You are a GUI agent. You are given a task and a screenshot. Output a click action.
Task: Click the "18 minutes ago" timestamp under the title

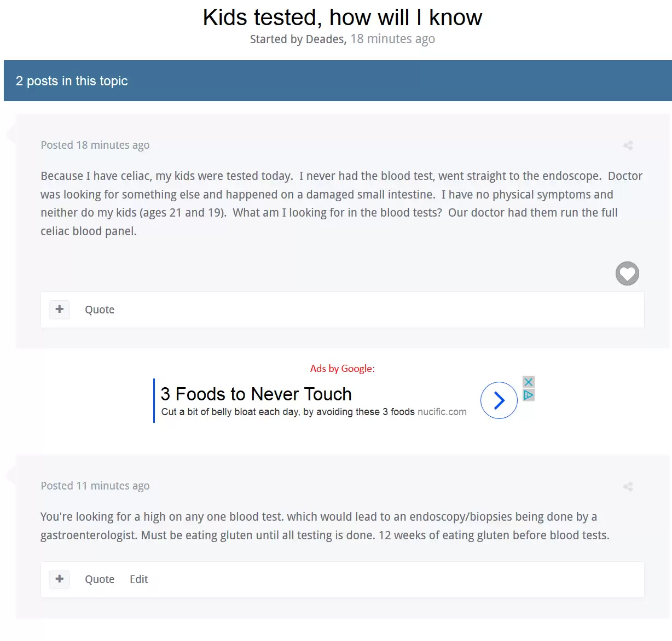coord(392,39)
